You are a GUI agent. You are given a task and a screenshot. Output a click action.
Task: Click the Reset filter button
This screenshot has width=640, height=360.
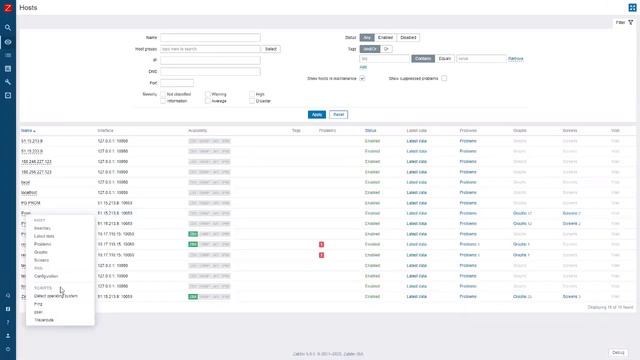[338, 115]
